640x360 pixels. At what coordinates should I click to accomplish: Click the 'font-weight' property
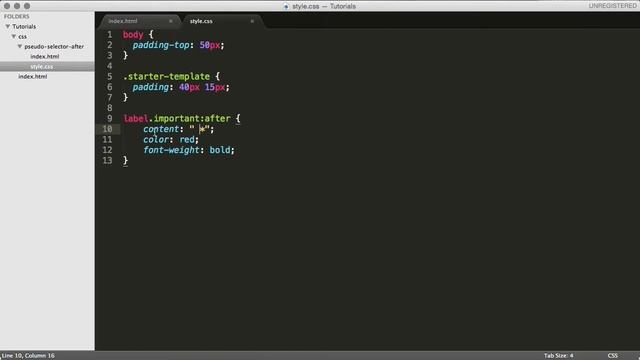[171, 150]
